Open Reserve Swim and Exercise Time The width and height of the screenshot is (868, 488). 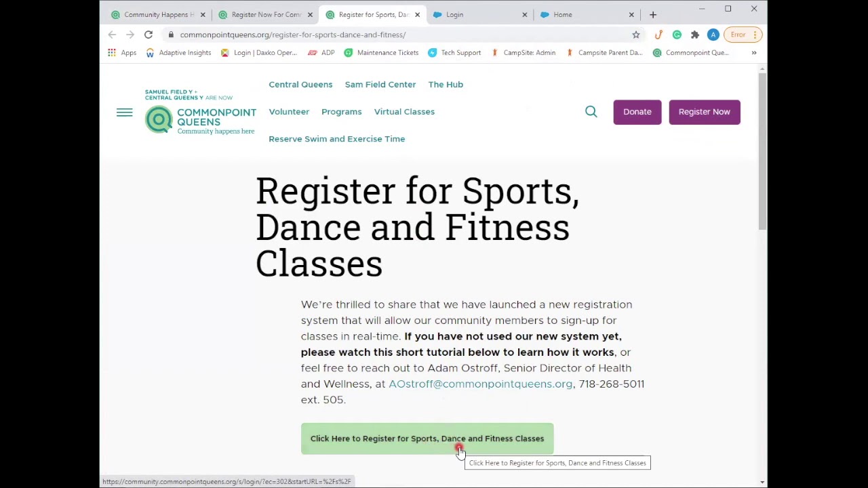tap(337, 139)
